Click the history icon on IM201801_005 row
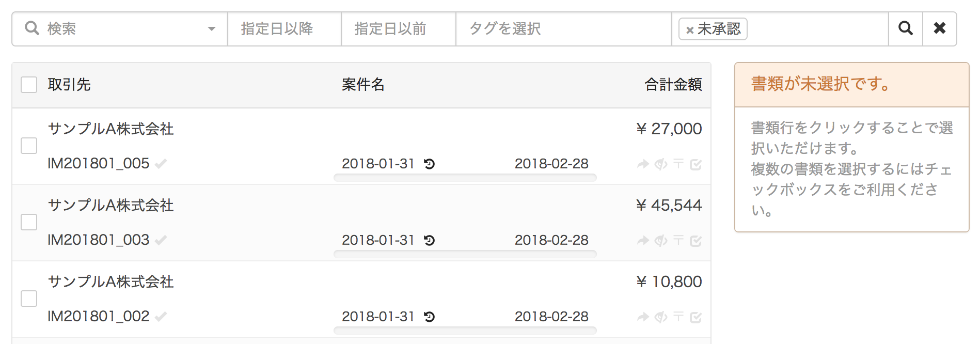This screenshot has width=980, height=344. pyautogui.click(x=429, y=164)
